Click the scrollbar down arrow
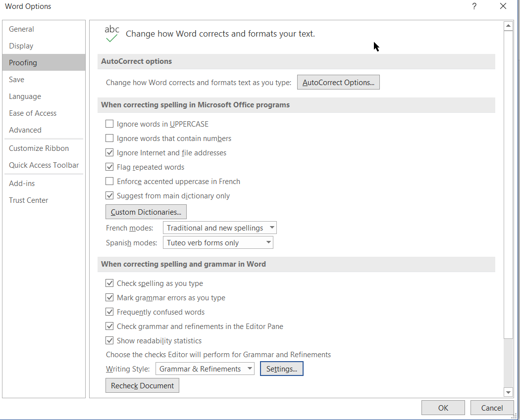 508,392
